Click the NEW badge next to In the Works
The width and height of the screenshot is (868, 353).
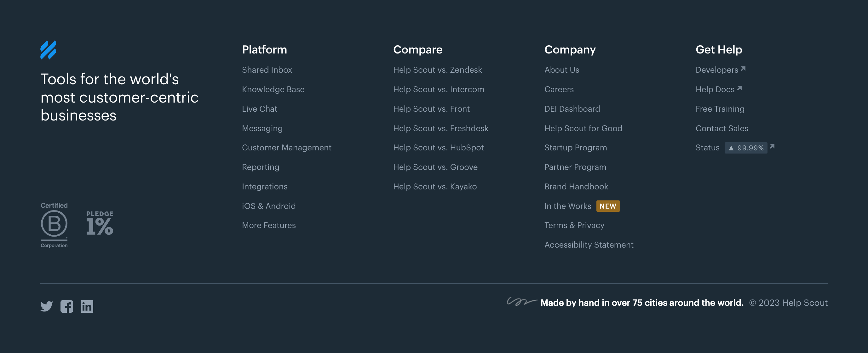click(607, 206)
